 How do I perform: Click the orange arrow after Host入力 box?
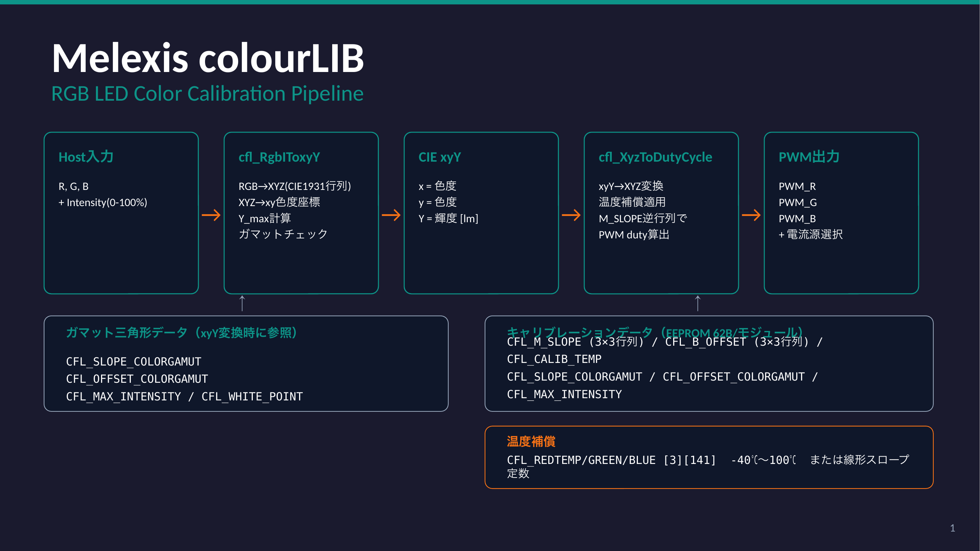(211, 215)
